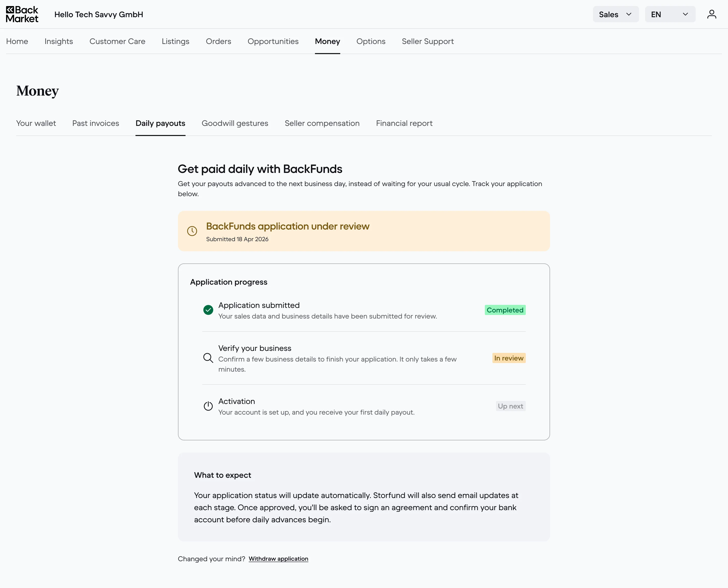Go to Seller Support

click(x=428, y=41)
